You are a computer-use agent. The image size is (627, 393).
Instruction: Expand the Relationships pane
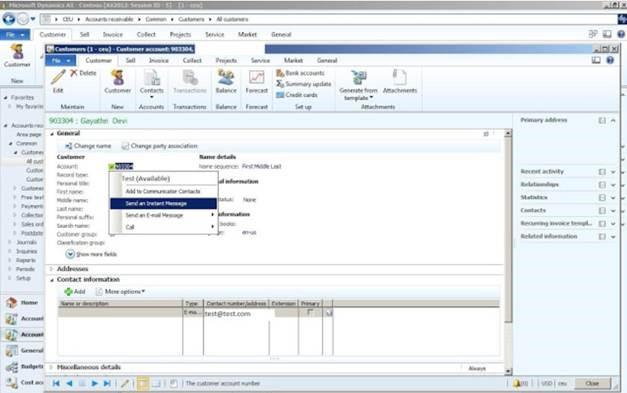pos(613,185)
